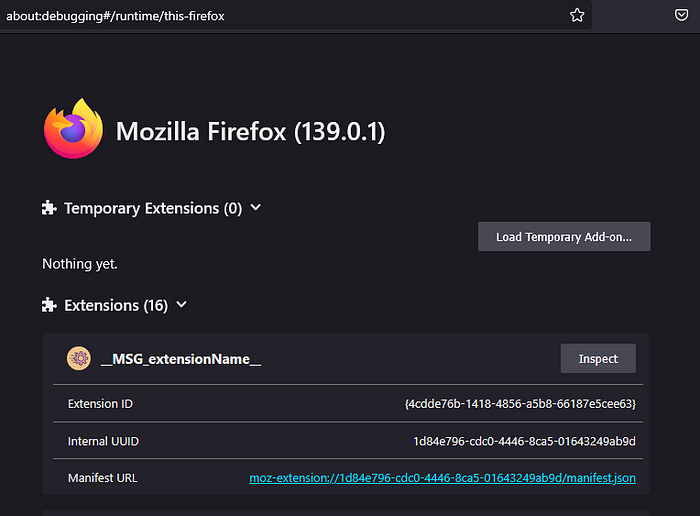Select the {4cdde76b-1418-4856-a5b8-66187e5cee63} value
The height and width of the screenshot is (516, 700).
(520, 404)
